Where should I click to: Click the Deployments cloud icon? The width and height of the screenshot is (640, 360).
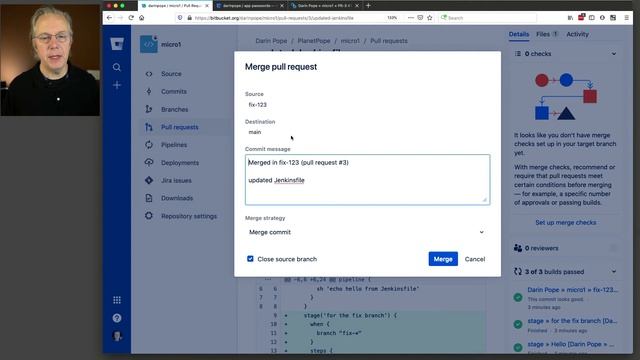click(149, 162)
